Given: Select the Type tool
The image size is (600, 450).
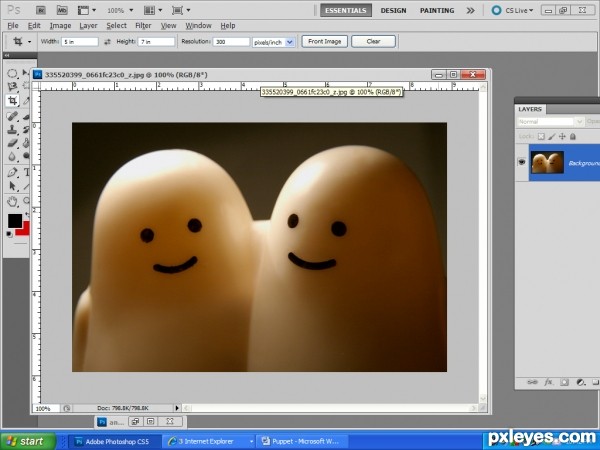Looking at the screenshot, I should point(26,172).
